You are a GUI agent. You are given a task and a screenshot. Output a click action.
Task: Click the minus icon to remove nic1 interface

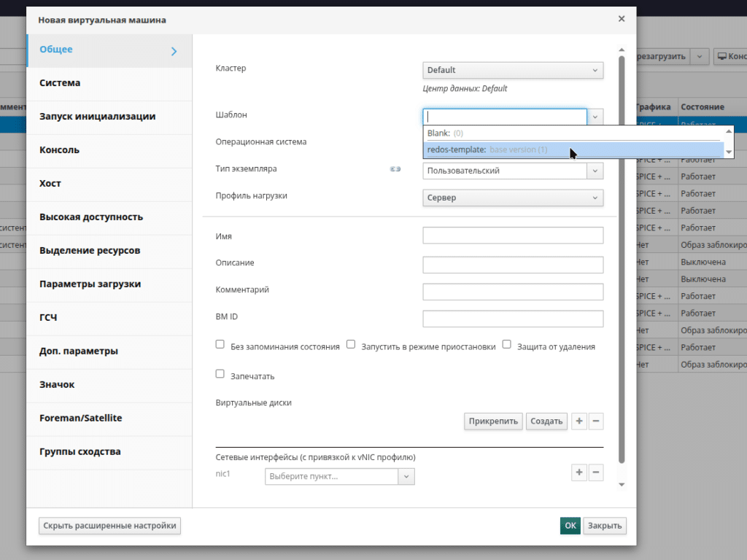tap(596, 472)
